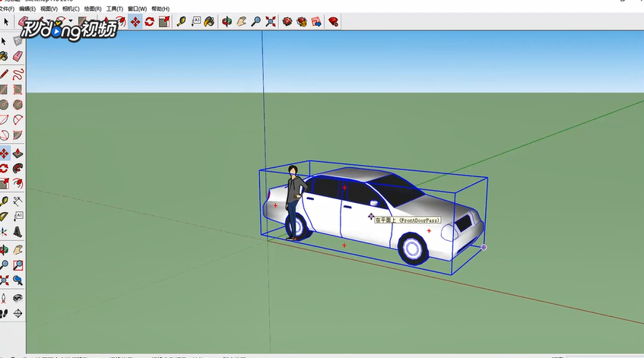Screen dimensions: 644x358
Task: Activate the Orbit tool in top toolbar
Action: [x=227, y=22]
